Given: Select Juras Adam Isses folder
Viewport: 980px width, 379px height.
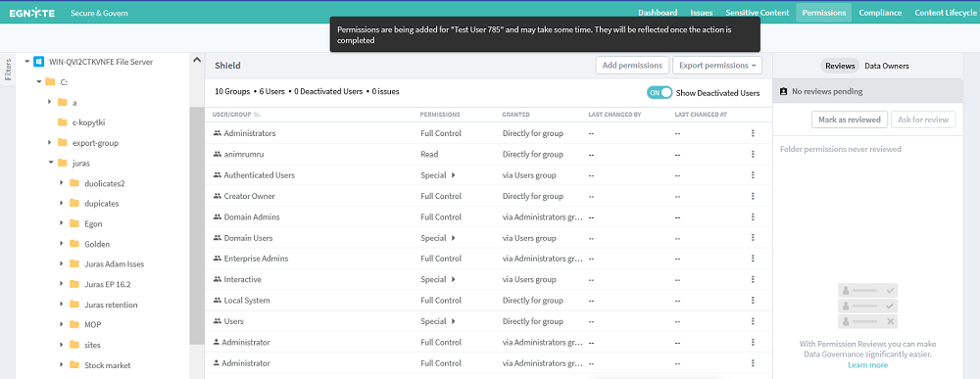Looking at the screenshot, I should (x=114, y=264).
